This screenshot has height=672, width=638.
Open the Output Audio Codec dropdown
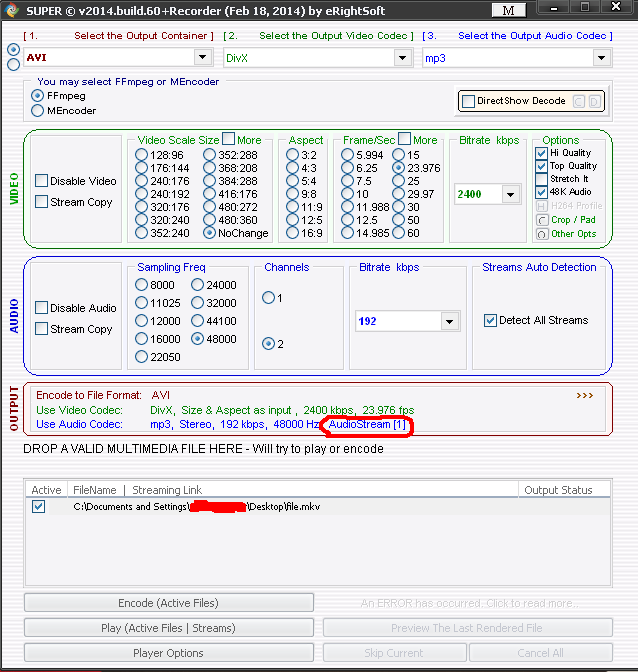pyautogui.click(x=602, y=58)
